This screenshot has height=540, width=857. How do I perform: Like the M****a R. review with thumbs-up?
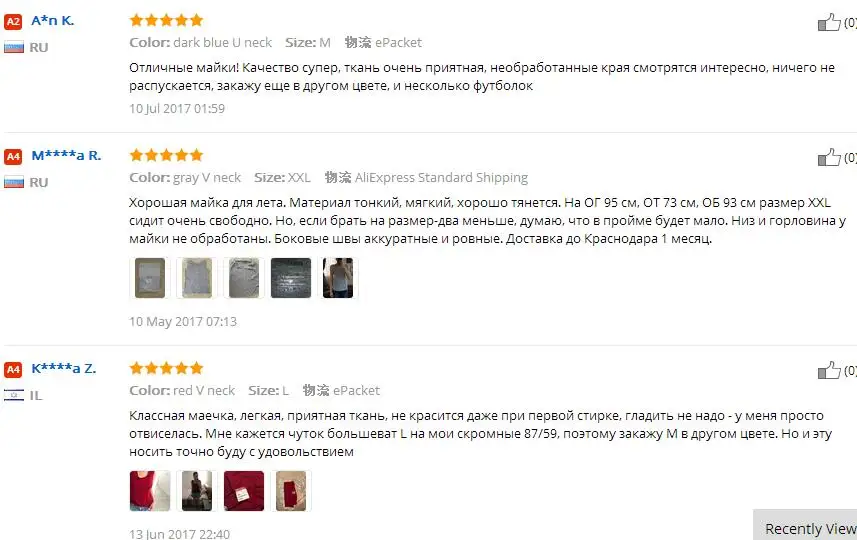[829, 157]
